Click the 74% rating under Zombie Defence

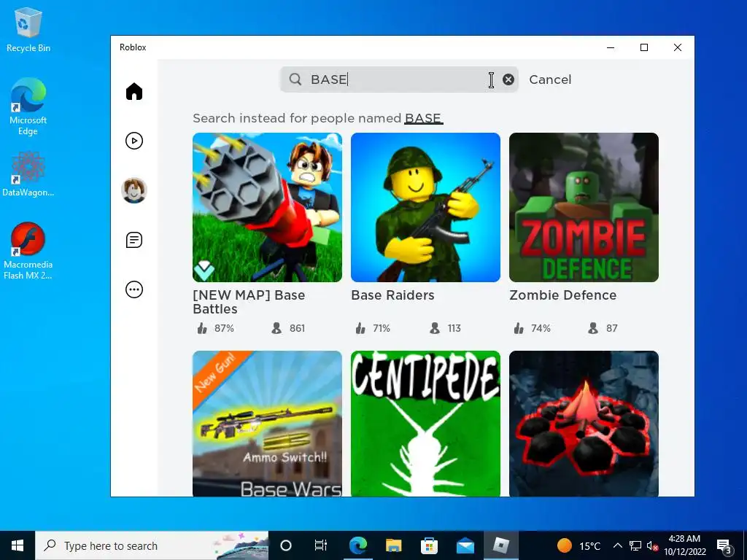541,328
